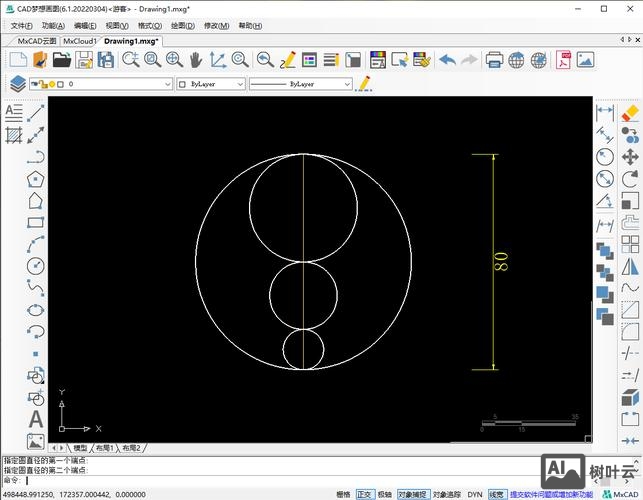The width and height of the screenshot is (643, 500).
Task: Open the ByLayer color dropdown
Action: 238,85
